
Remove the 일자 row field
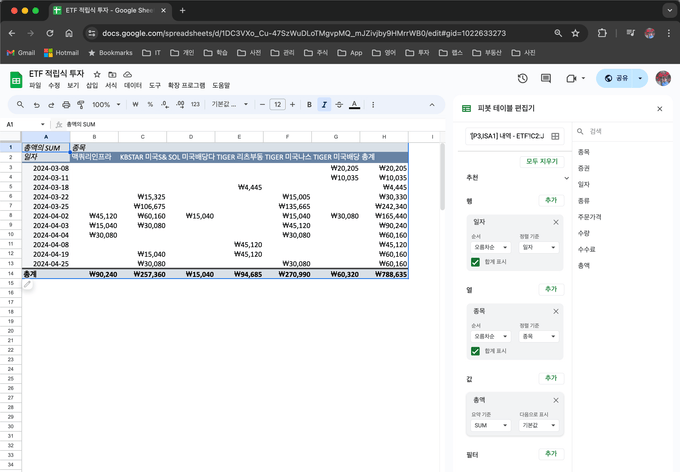556,222
